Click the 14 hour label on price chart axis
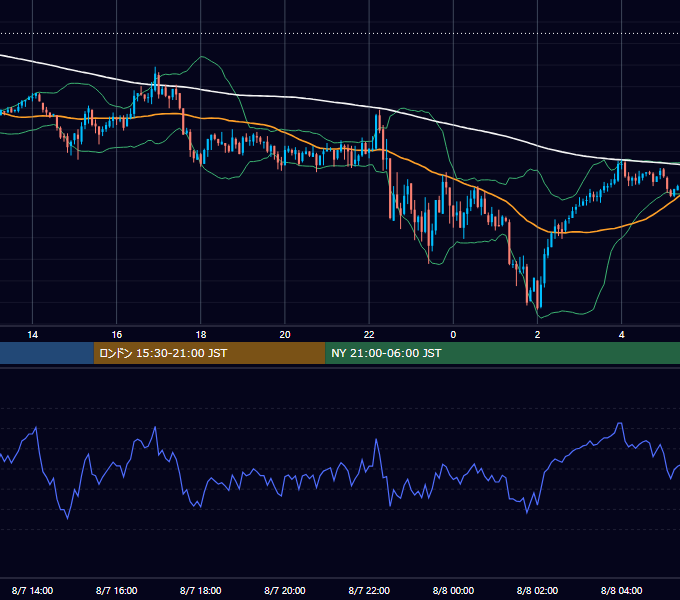This screenshot has height=600, width=680. tap(33, 335)
